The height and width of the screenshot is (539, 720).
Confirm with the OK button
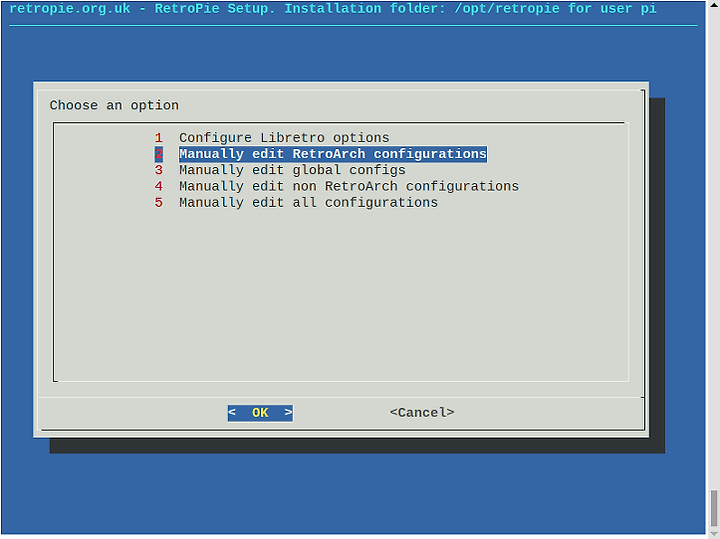tap(260, 413)
